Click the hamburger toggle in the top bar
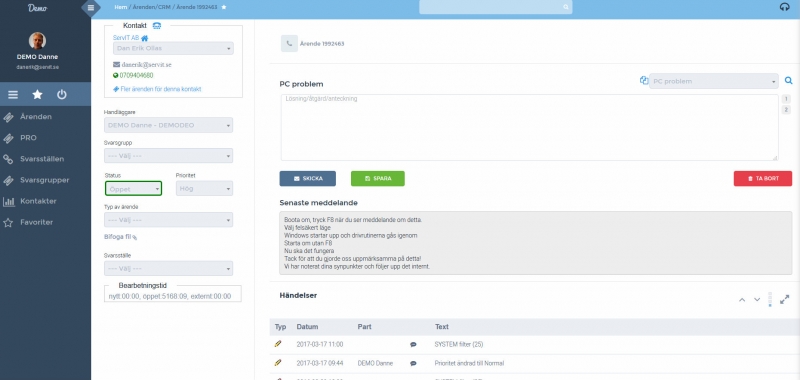The width and height of the screenshot is (800, 380). pos(90,8)
